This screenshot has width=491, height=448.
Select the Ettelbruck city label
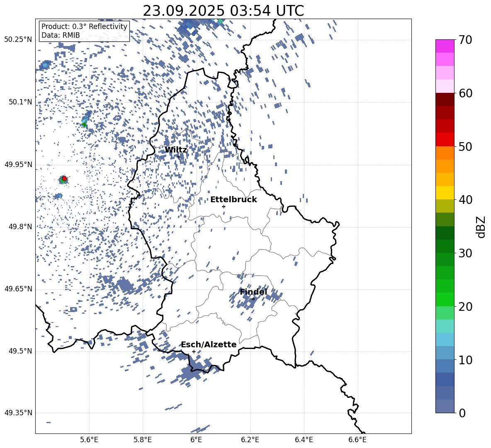(x=233, y=200)
